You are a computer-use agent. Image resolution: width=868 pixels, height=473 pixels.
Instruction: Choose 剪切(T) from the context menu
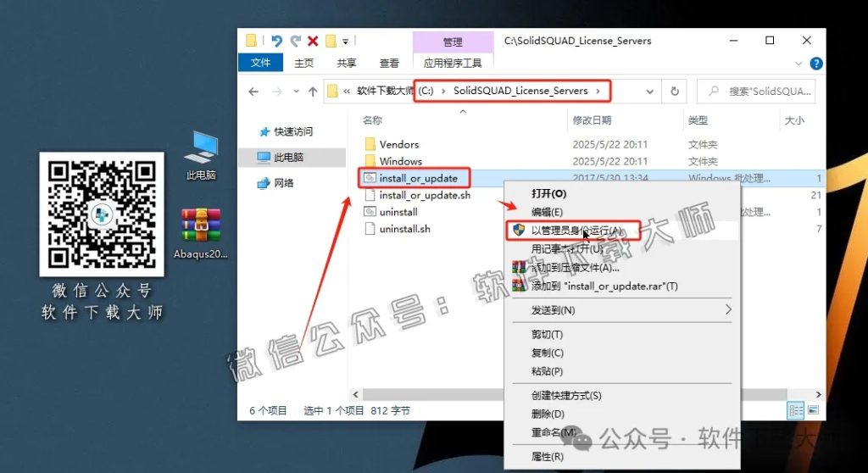tap(623, 335)
